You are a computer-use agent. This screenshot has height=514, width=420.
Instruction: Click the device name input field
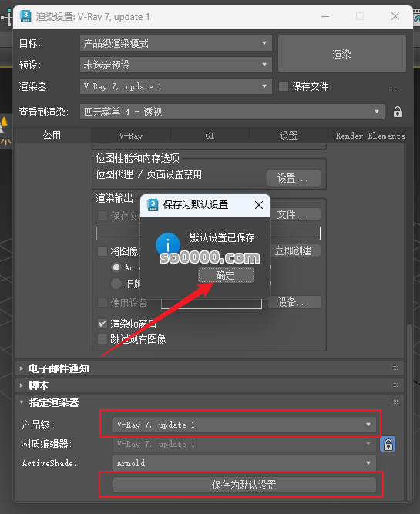click(211, 303)
